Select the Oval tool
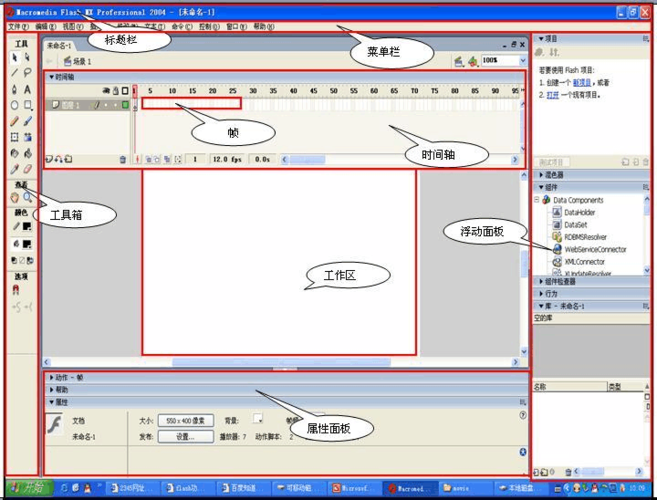Screen dimensions: 657x500 click(15, 105)
